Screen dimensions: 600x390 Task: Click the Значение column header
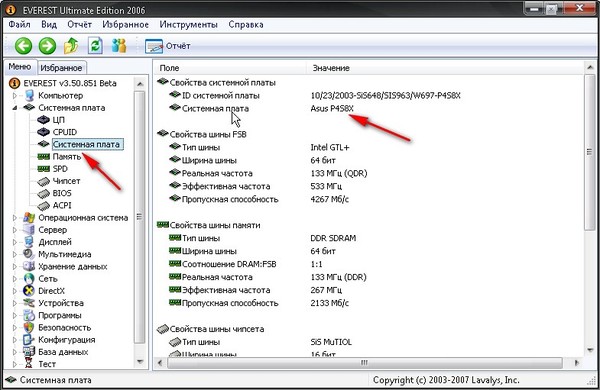click(x=445, y=68)
